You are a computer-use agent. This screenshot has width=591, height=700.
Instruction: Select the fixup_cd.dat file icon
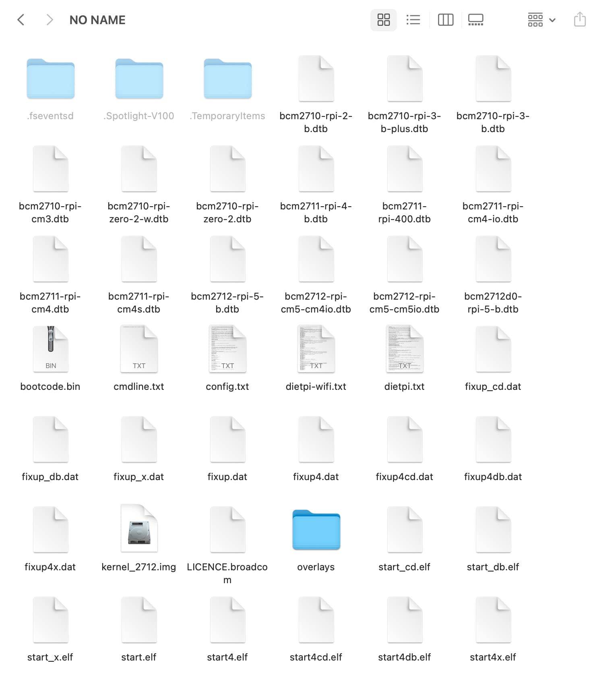tap(494, 349)
